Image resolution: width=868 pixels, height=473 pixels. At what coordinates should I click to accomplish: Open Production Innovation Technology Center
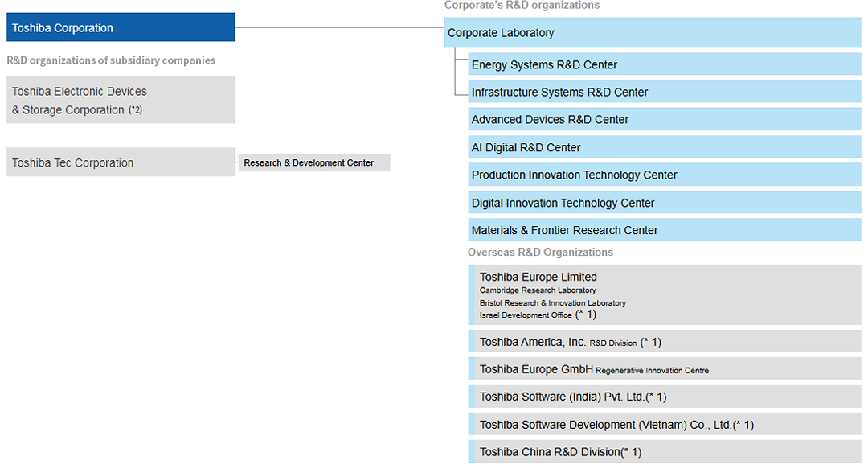point(664,175)
